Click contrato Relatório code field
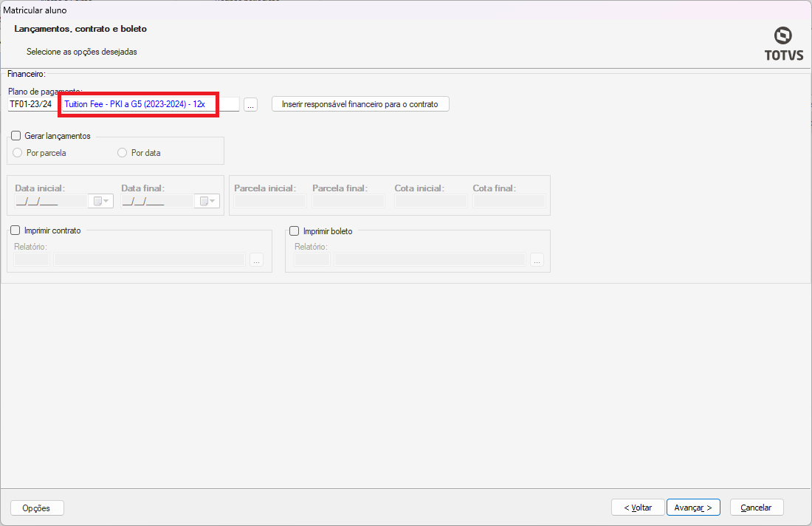This screenshot has height=526, width=812. 32,259
